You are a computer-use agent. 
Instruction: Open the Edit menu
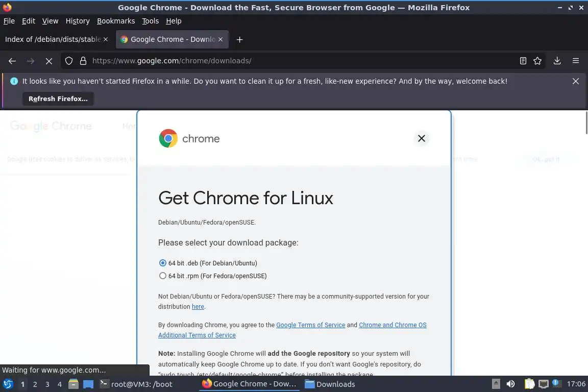point(29,21)
